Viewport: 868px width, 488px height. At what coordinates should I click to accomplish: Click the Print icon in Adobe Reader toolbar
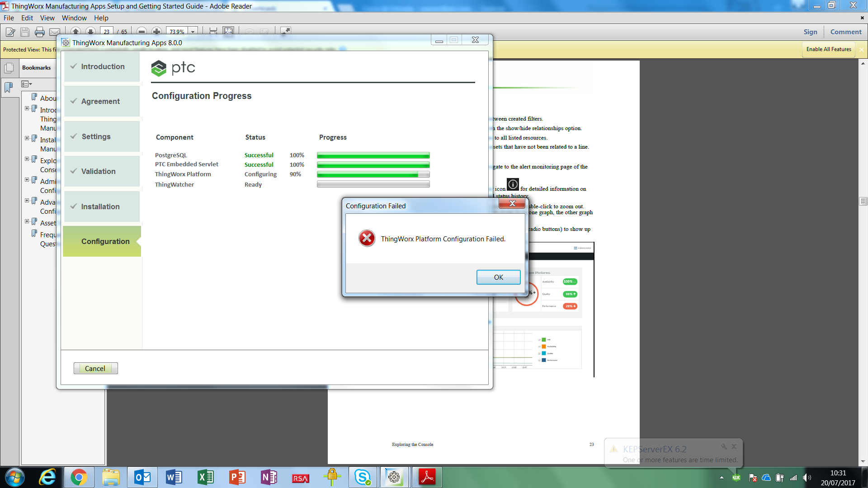(40, 32)
